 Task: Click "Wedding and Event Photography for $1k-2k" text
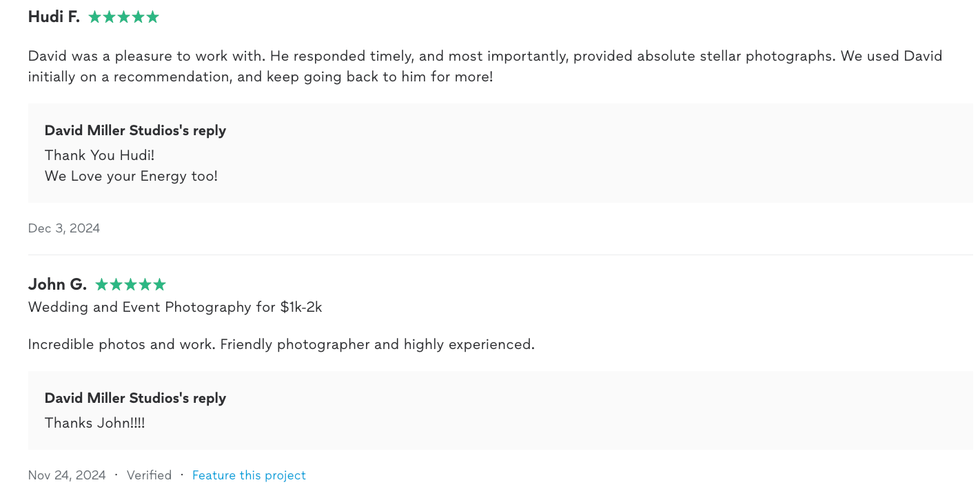pos(175,307)
